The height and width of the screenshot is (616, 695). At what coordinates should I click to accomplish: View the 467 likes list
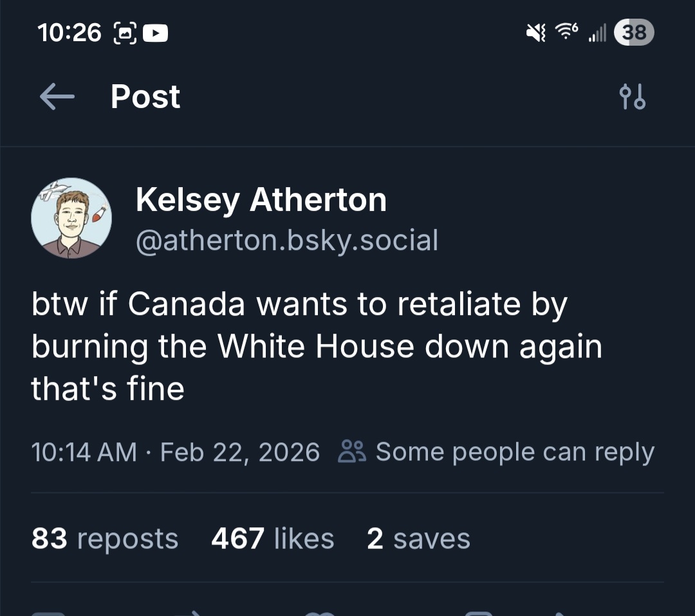click(272, 538)
